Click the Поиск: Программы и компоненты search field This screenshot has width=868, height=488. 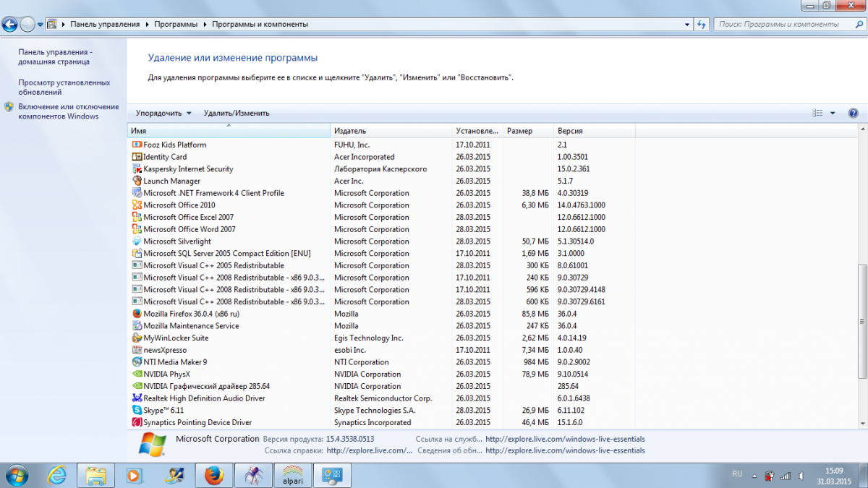781,24
